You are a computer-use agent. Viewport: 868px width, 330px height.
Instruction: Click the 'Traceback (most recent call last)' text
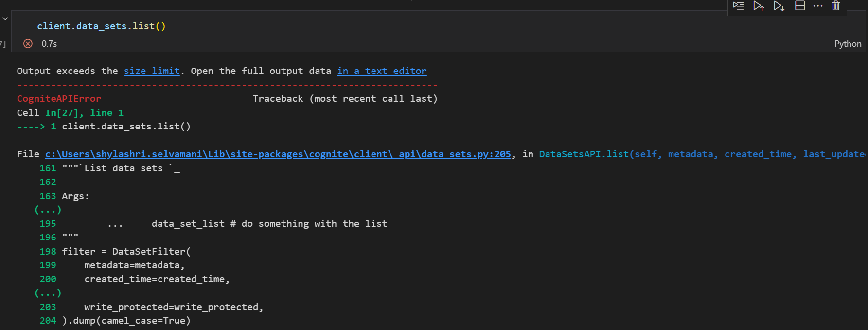point(345,99)
